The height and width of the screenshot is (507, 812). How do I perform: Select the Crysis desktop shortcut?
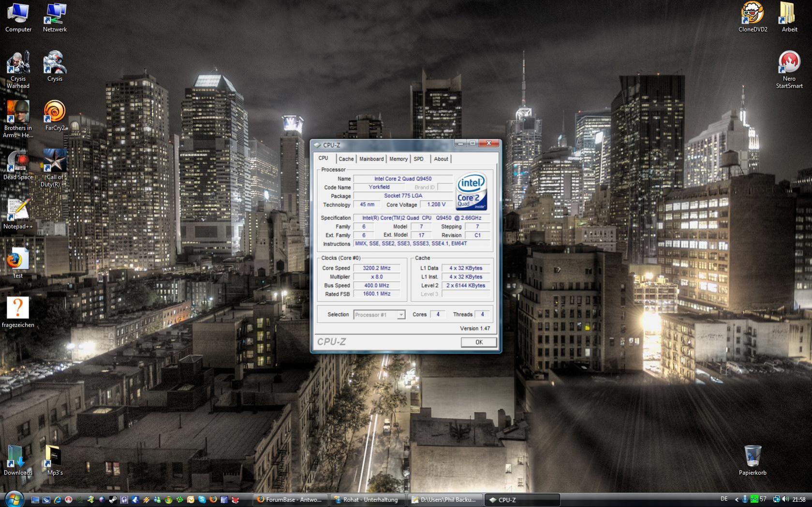tap(55, 67)
